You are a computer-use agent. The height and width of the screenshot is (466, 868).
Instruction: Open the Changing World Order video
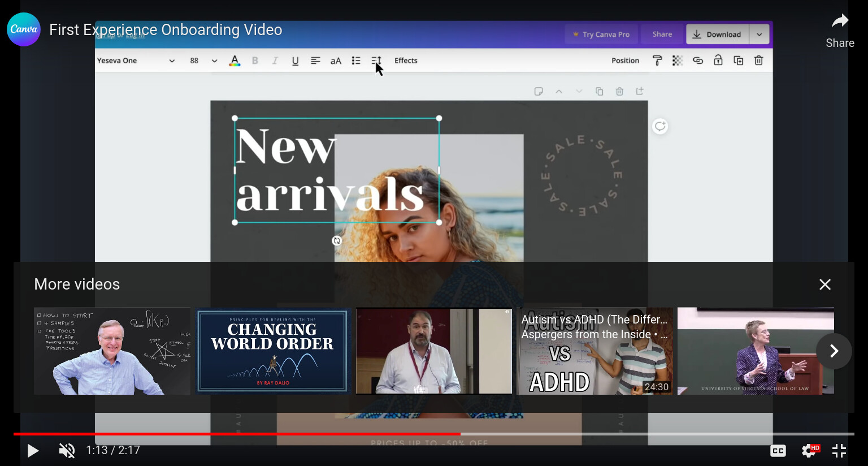tap(273, 351)
